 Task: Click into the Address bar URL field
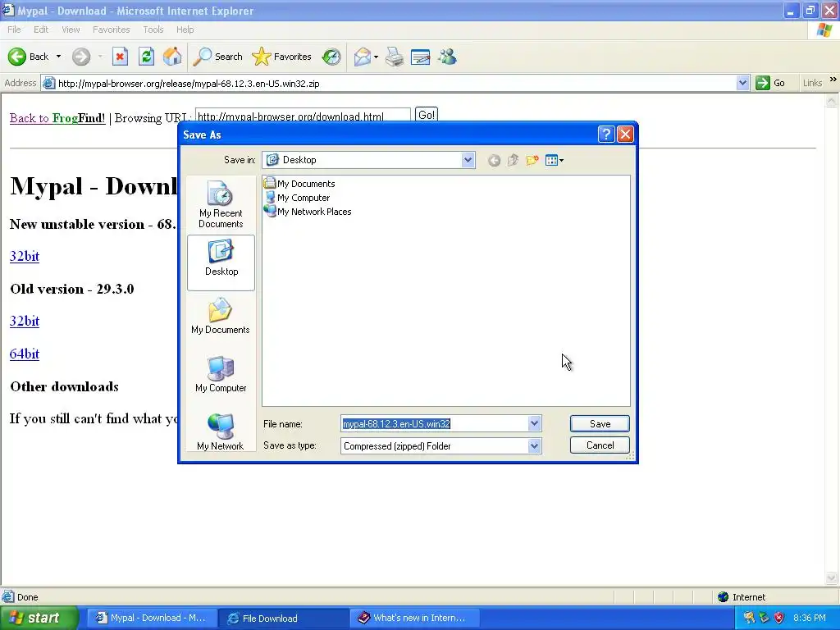point(388,83)
